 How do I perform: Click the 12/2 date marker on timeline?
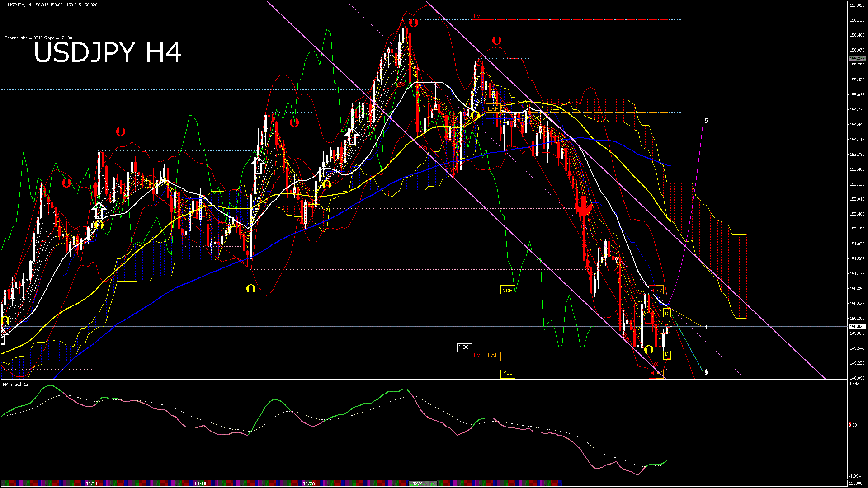click(x=417, y=483)
